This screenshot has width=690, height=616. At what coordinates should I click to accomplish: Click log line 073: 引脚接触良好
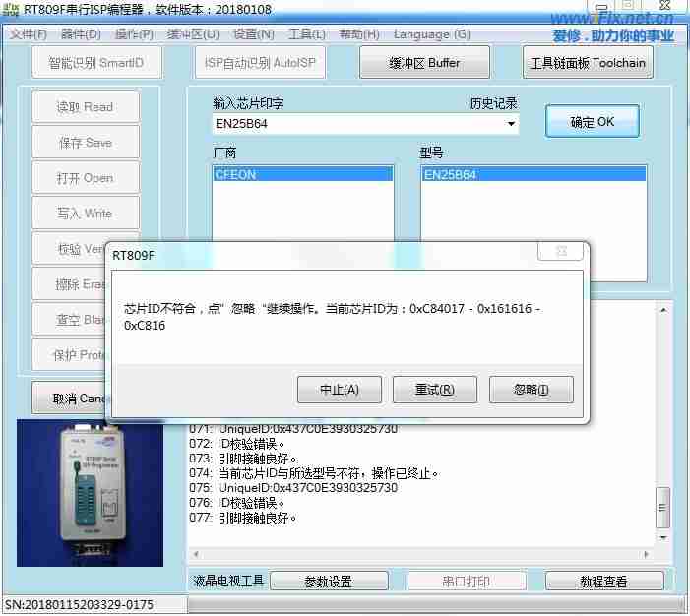[x=244, y=459]
